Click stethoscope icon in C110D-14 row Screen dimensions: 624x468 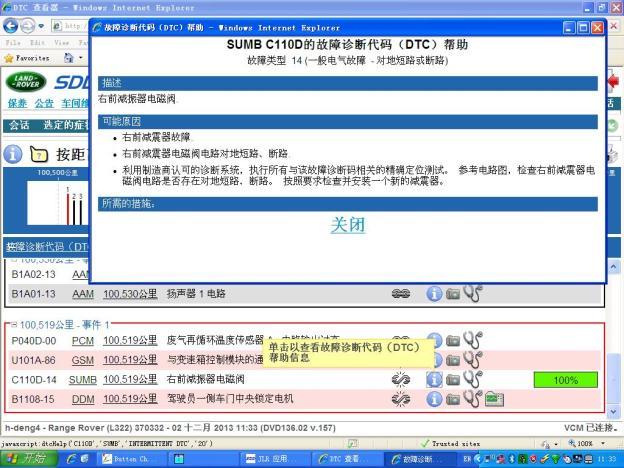[x=473, y=378]
